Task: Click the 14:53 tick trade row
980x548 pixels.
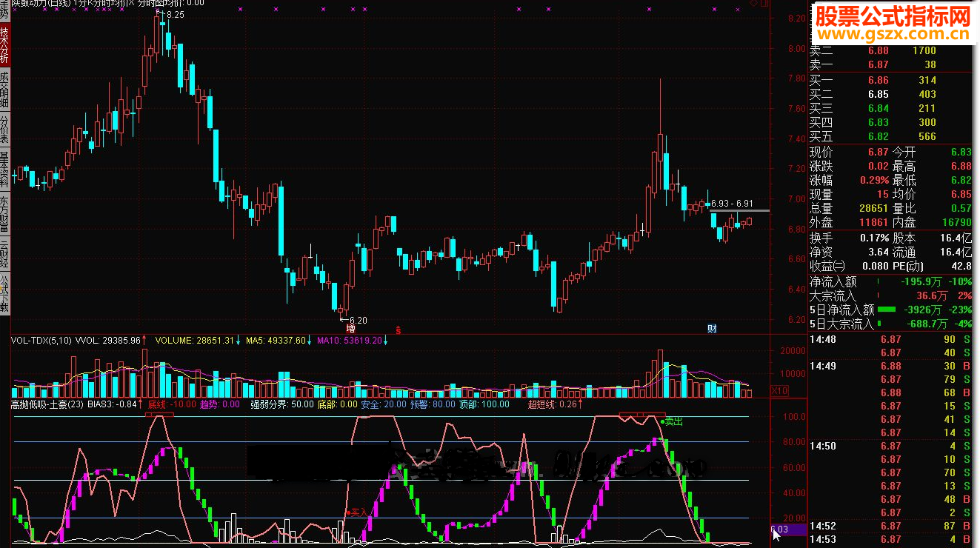Action: click(890, 539)
